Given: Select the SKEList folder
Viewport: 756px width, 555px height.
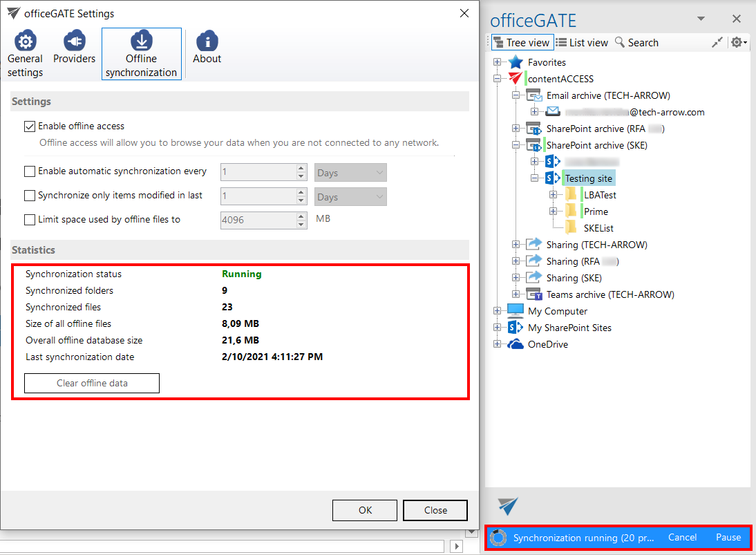Looking at the screenshot, I should point(598,228).
